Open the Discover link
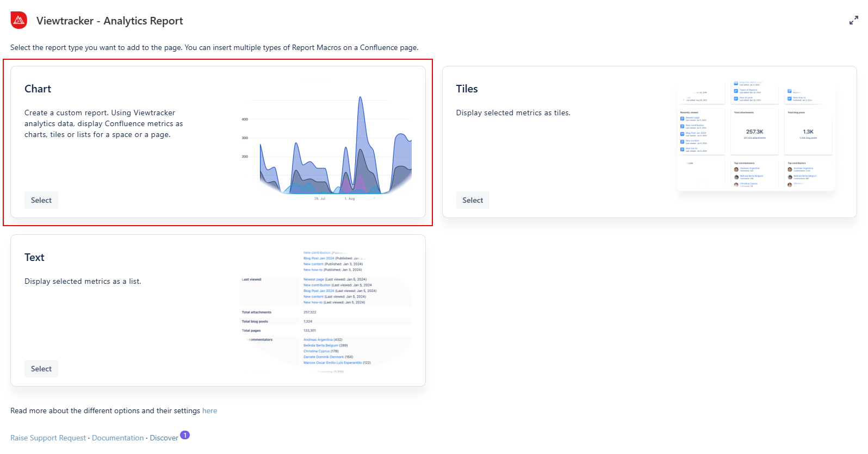Viewport: 868px width, 454px height. tap(164, 438)
